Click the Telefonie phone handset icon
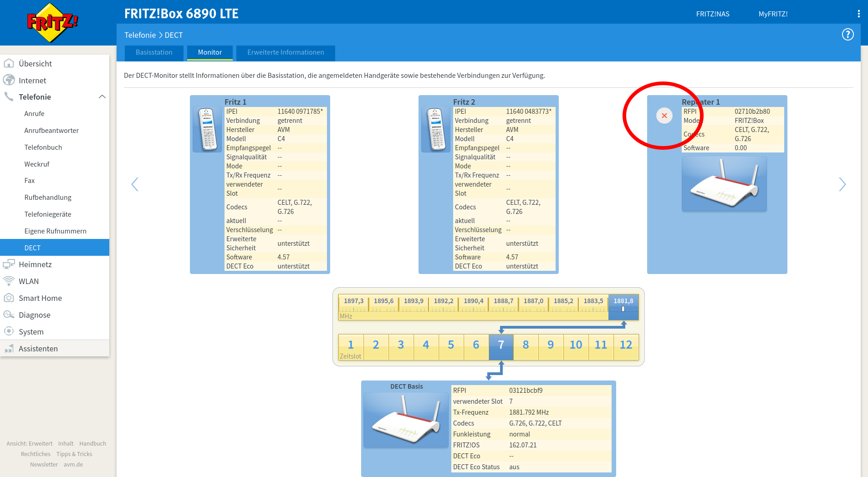 coord(9,96)
